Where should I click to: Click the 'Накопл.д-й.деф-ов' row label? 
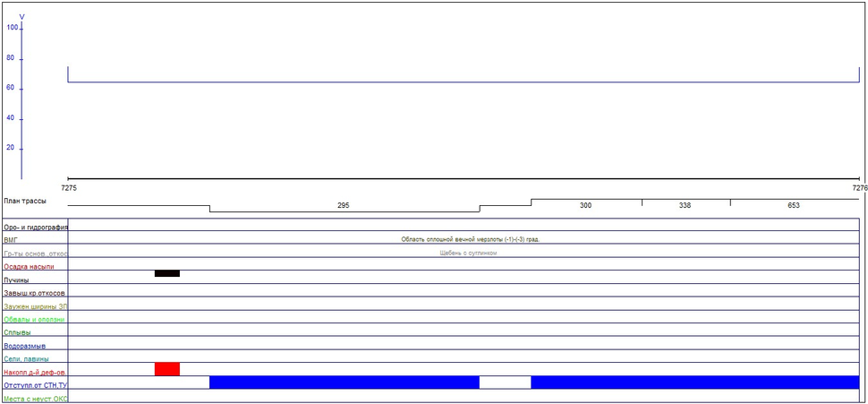pyautogui.click(x=34, y=373)
